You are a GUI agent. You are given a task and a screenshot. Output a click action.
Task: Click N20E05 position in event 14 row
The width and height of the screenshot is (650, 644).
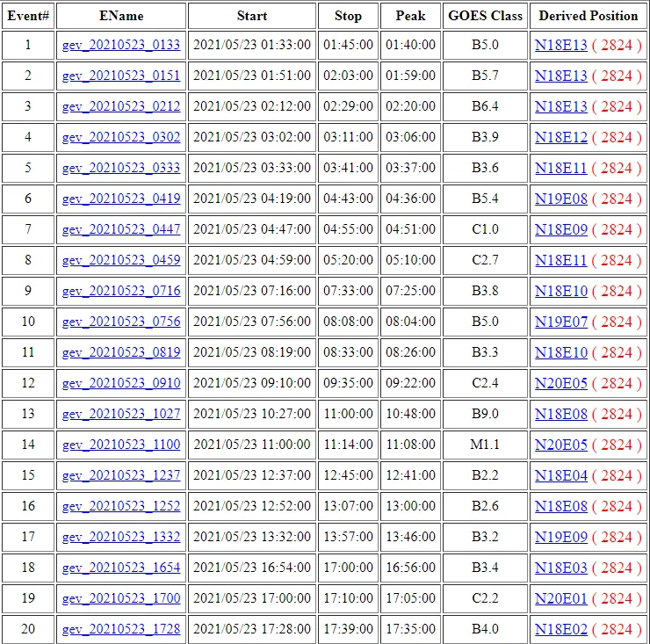click(561, 445)
